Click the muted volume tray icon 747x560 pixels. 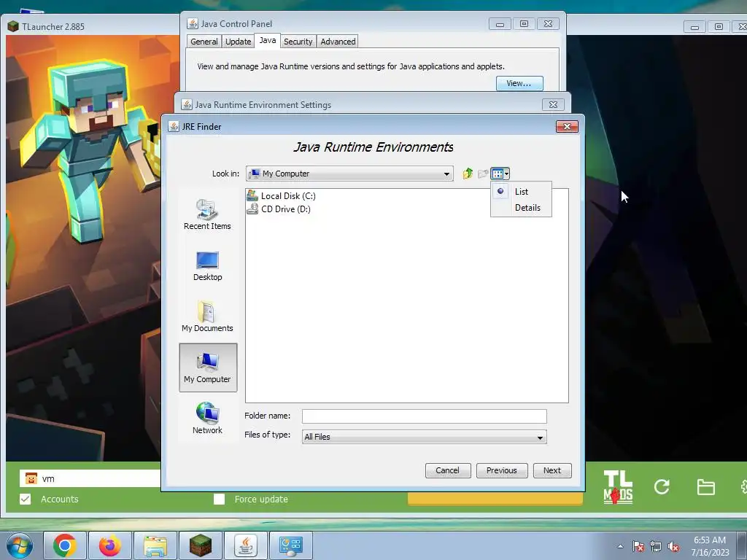(673, 547)
